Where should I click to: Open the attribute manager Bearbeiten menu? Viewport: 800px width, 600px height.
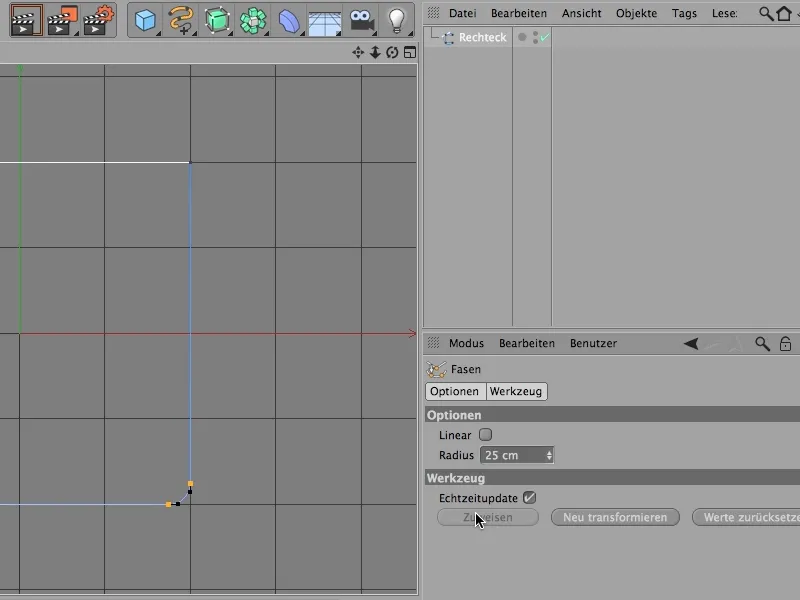tap(527, 343)
